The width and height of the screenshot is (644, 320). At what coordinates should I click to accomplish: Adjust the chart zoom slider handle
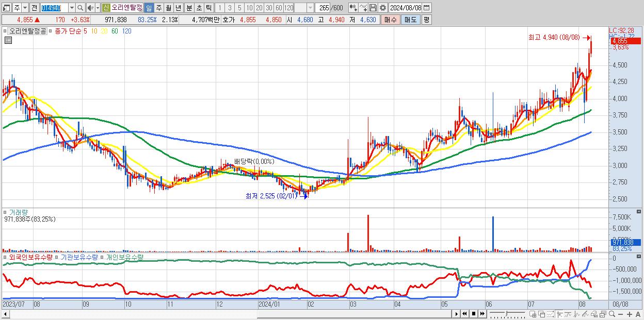pos(507,313)
